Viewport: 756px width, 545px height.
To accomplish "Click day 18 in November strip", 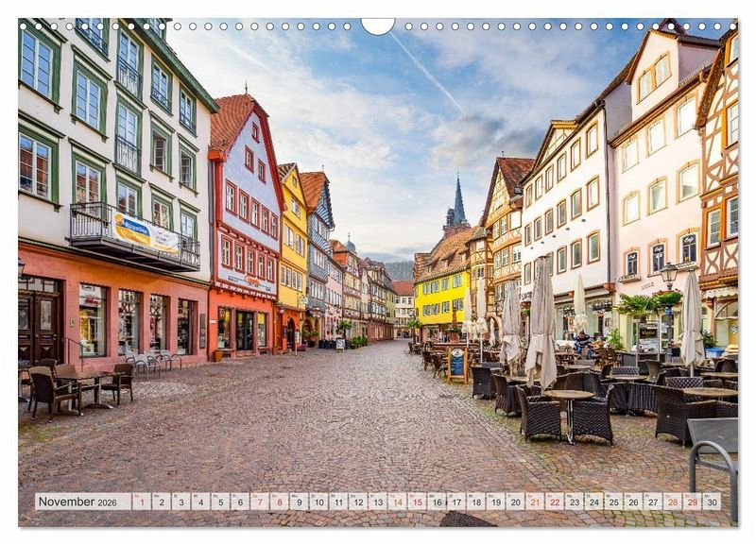I will (x=476, y=502).
